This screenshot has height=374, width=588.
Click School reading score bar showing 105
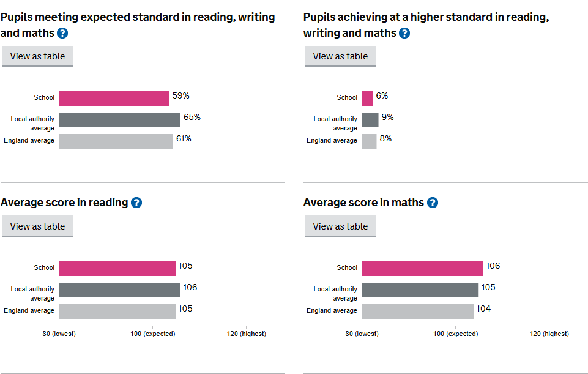click(x=117, y=269)
